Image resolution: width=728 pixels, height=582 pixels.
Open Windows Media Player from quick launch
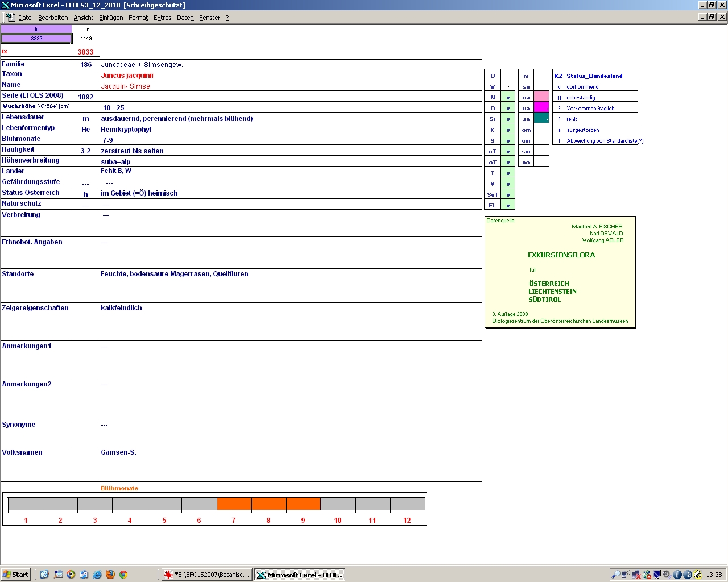(71, 575)
